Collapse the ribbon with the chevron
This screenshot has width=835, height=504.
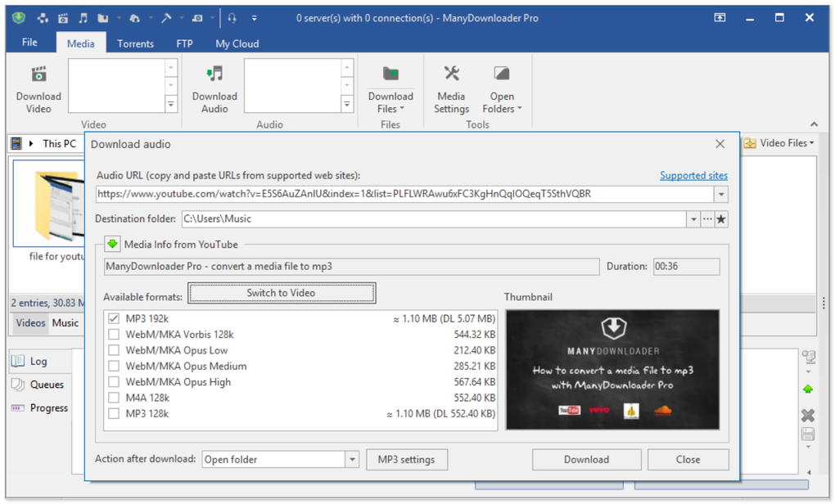(x=815, y=124)
